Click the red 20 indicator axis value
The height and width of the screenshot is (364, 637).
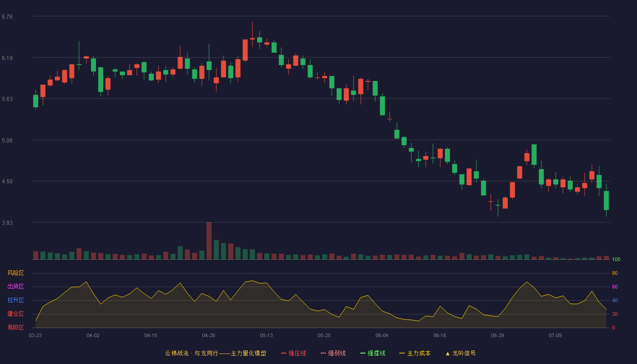coord(615,314)
